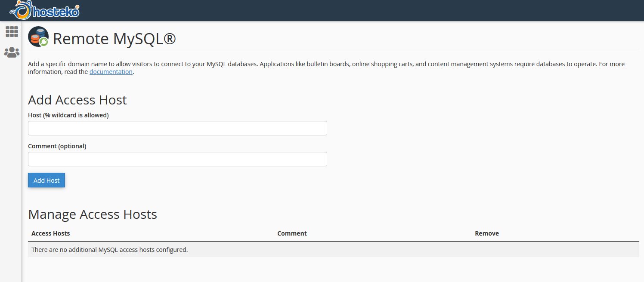644x282 pixels.
Task: Click the Remote MySQL page title
Action: (x=115, y=38)
